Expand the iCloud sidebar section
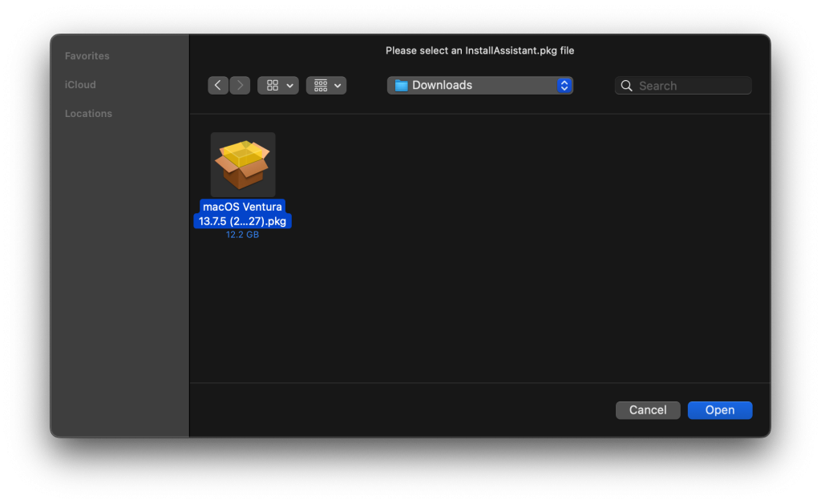The width and height of the screenshot is (821, 504). [x=80, y=85]
